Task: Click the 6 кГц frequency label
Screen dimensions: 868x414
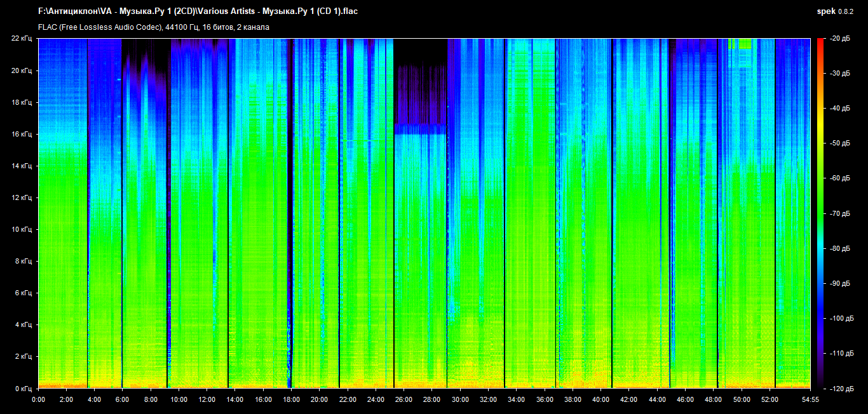Action: pos(23,293)
